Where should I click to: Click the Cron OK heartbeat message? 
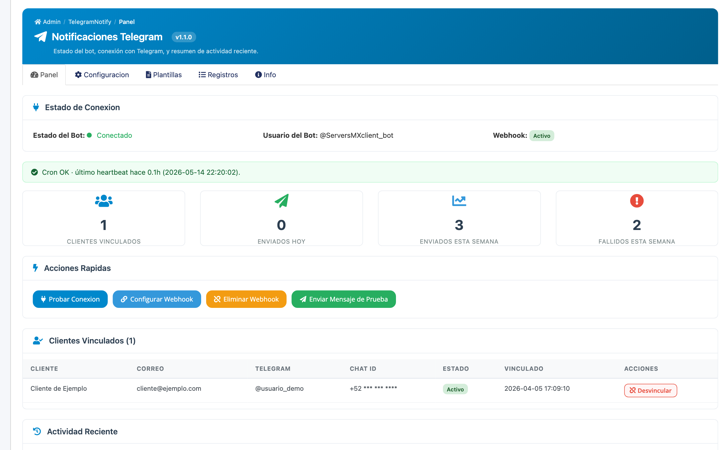(x=141, y=172)
